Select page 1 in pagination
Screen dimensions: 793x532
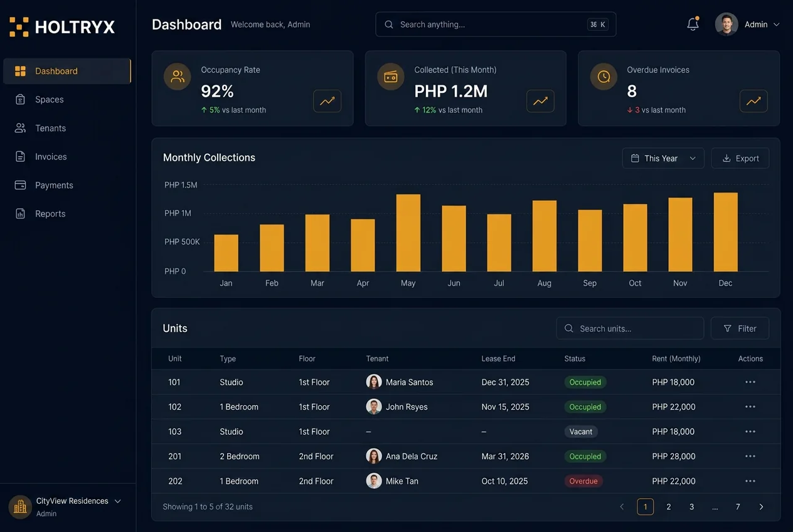tap(646, 507)
